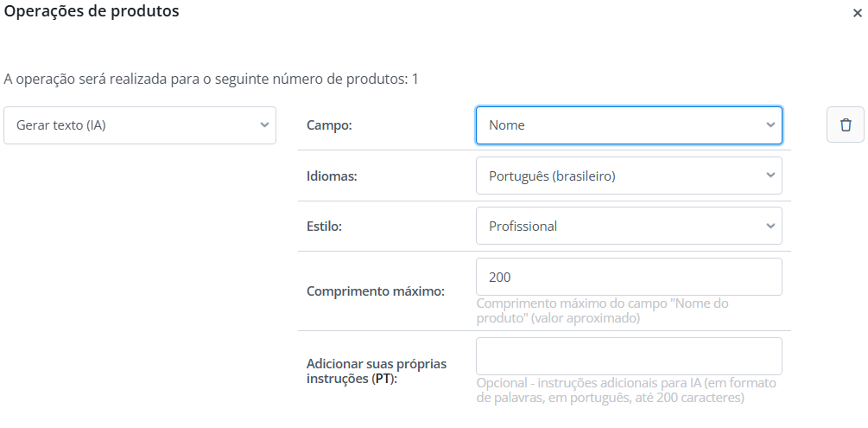Image resolution: width=868 pixels, height=428 pixels.
Task: Click the chevron arrow on the Gerar texto select
Action: 264,125
